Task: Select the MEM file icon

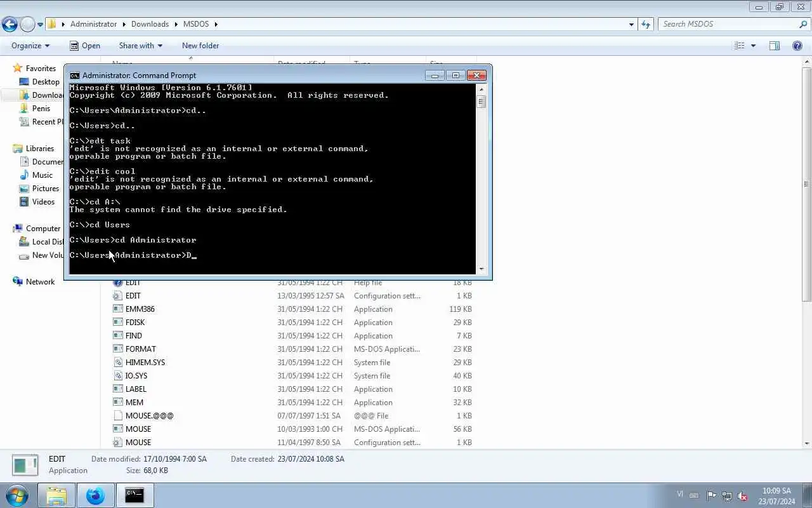Action: 117,403
